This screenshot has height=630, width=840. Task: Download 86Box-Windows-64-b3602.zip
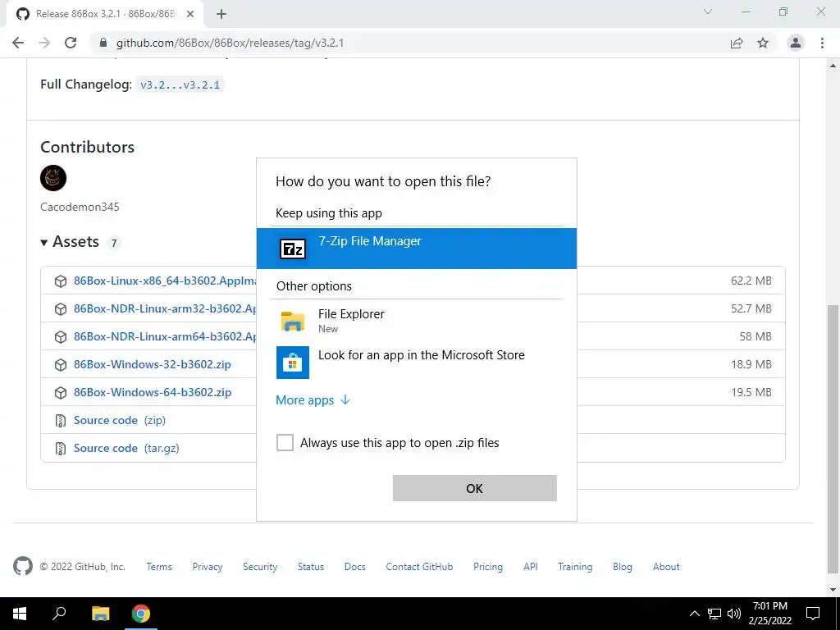click(153, 392)
